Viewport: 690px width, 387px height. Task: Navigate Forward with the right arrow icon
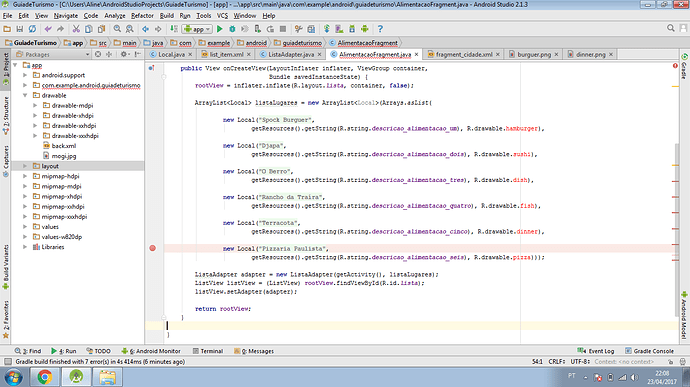click(158, 29)
